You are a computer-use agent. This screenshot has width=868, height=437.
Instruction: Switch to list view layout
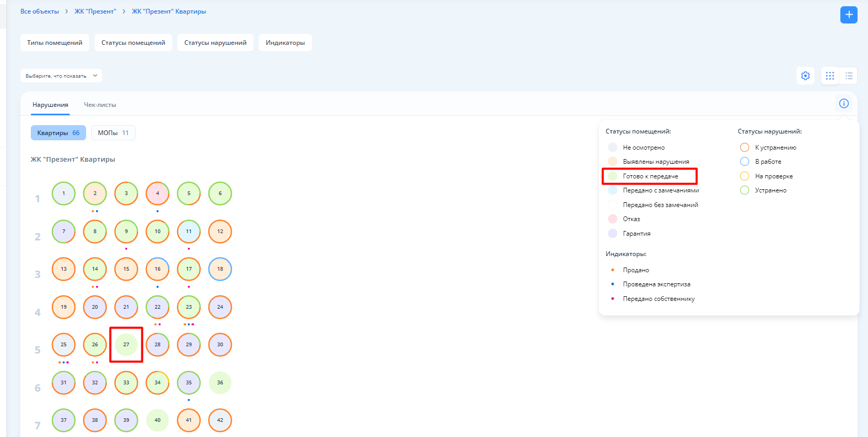click(x=849, y=76)
